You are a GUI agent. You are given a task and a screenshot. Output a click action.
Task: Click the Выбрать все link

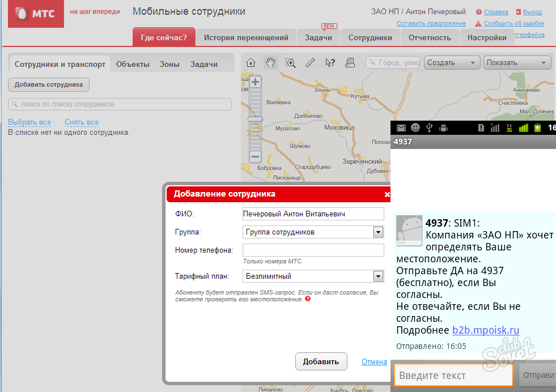coord(29,122)
